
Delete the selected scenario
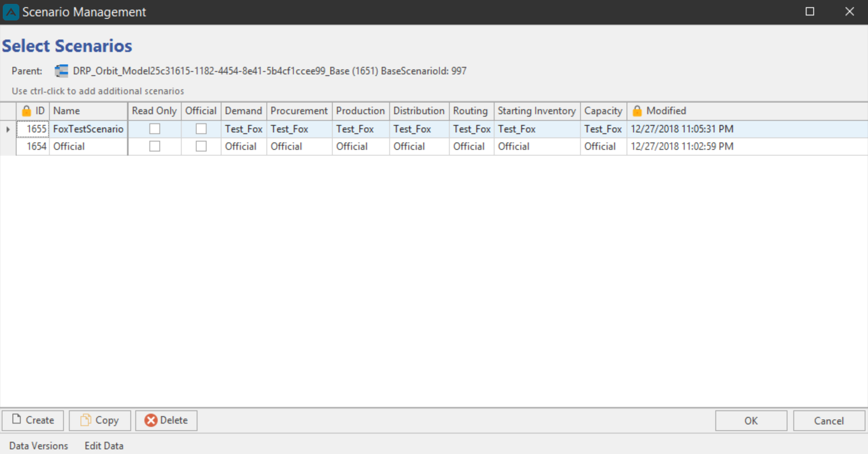(x=166, y=420)
